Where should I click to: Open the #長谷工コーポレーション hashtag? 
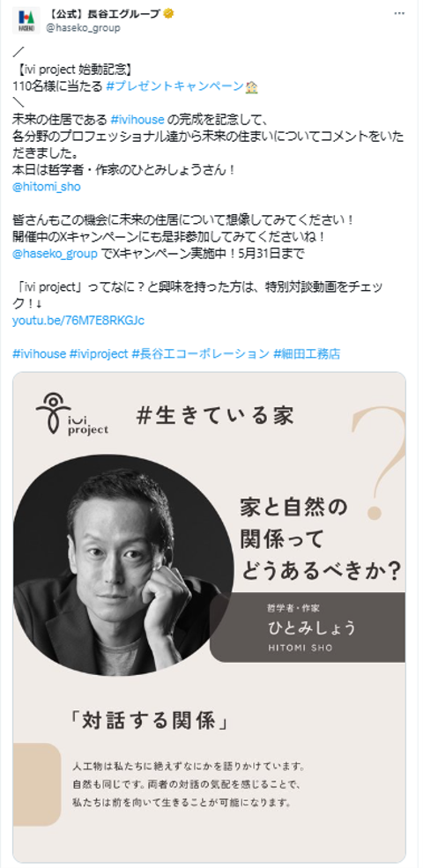pos(201,354)
